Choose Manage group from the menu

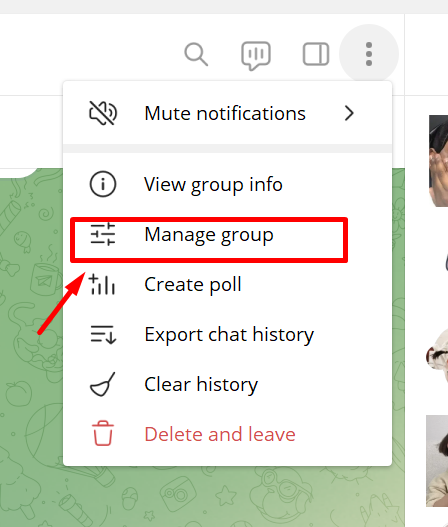point(228,234)
